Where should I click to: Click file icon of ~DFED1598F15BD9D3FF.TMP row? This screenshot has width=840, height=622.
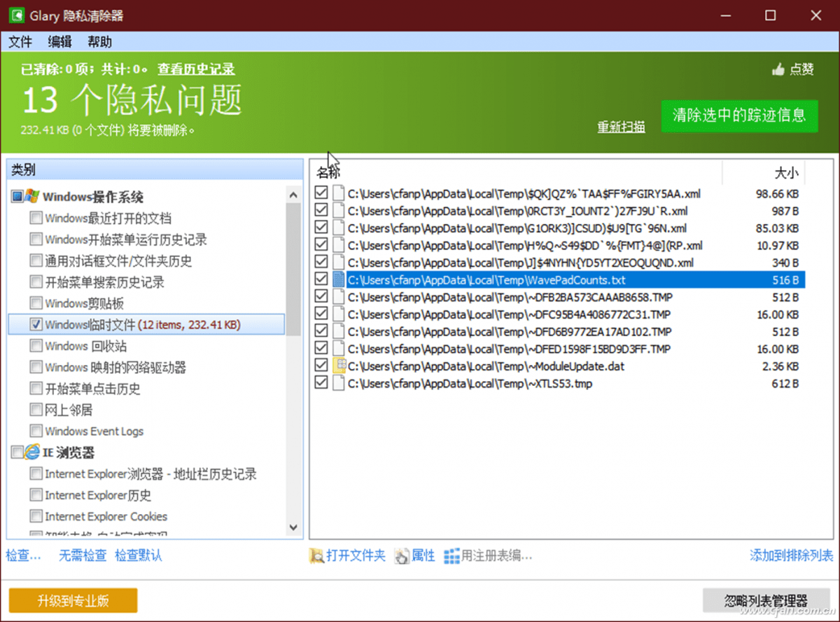click(x=339, y=349)
